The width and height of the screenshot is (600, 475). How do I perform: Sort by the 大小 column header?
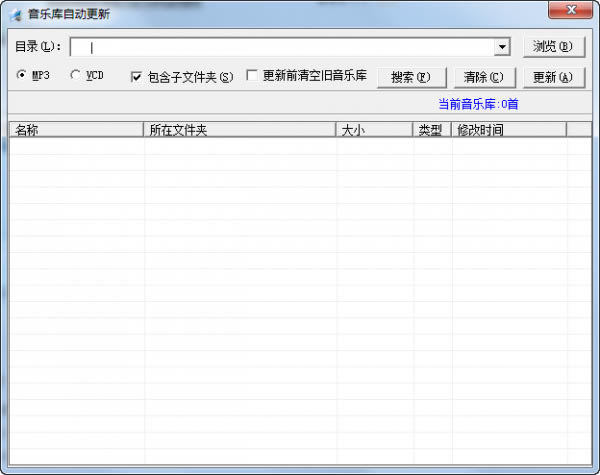[374, 130]
